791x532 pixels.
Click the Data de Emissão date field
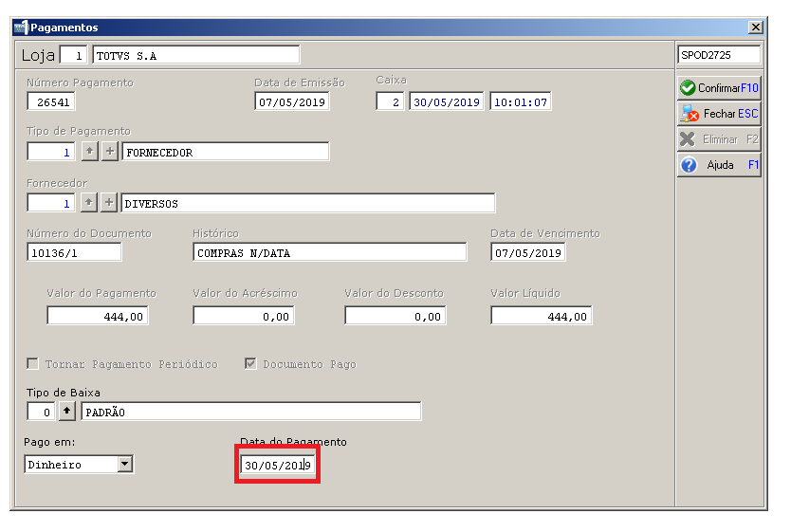tap(292, 101)
